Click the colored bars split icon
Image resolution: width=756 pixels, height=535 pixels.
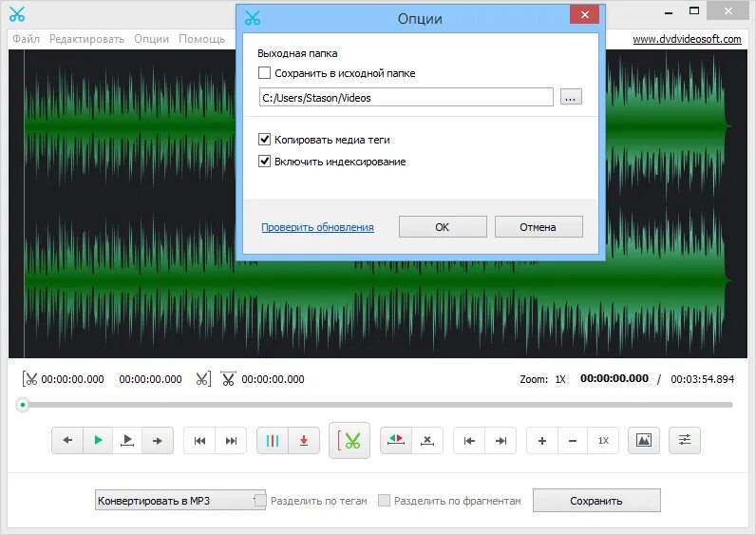coord(273,440)
